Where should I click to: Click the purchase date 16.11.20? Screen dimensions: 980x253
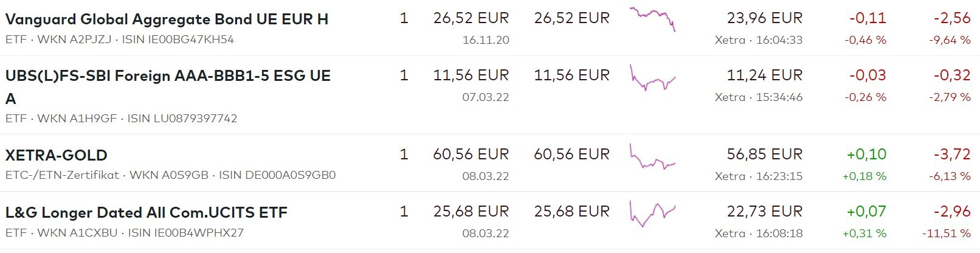coord(486,40)
